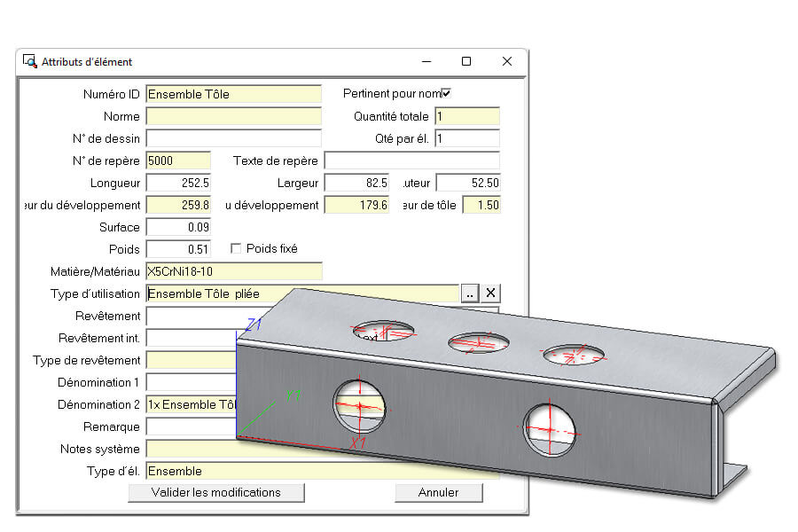The height and width of the screenshot is (532, 798).
Task: Edit the Matière/Matériau field X5CrNi18-10
Action: point(234,271)
